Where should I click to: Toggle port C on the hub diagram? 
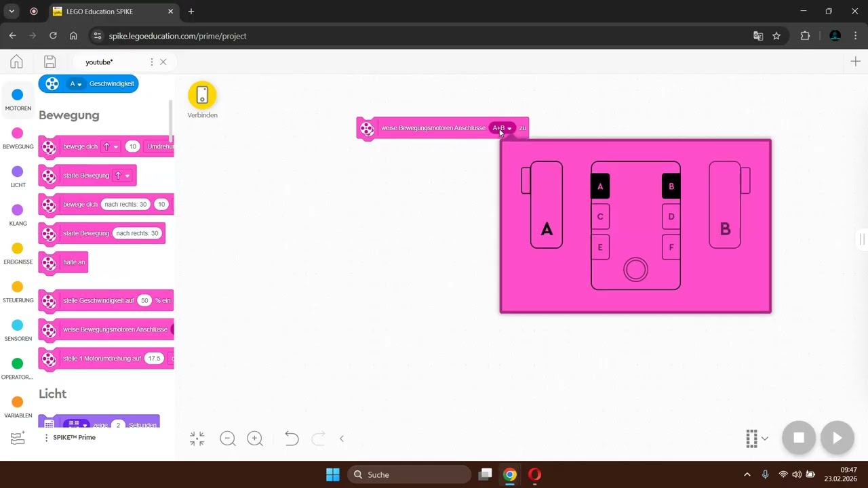(600, 217)
